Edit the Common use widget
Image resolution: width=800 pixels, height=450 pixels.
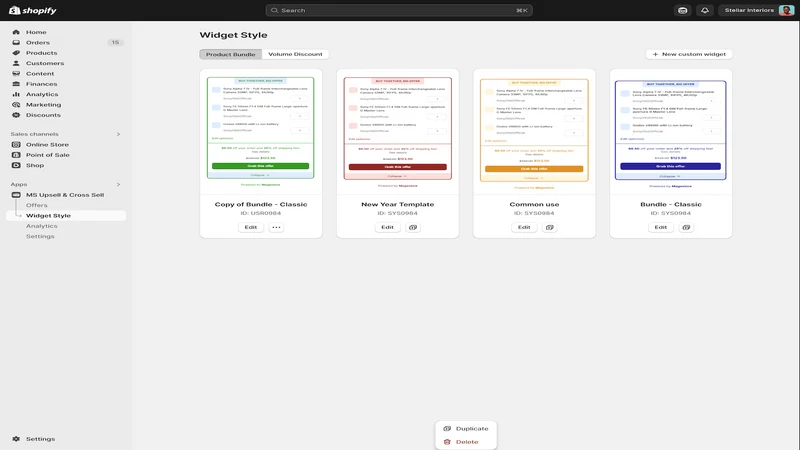point(524,228)
